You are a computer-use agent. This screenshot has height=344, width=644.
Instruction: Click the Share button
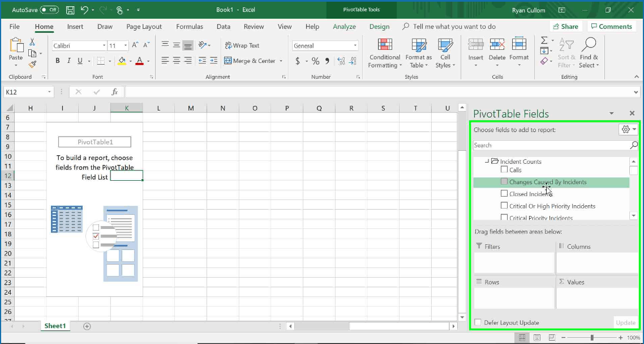pos(565,26)
